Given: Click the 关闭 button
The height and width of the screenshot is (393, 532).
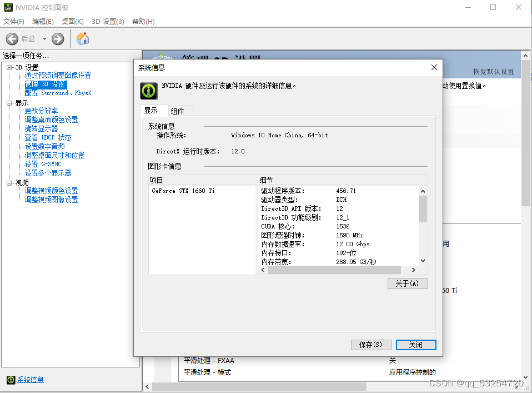Looking at the screenshot, I should [x=416, y=345].
